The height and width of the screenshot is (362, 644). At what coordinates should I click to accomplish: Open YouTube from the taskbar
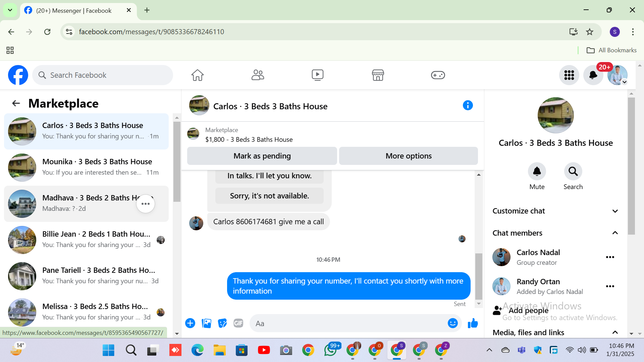(264, 350)
